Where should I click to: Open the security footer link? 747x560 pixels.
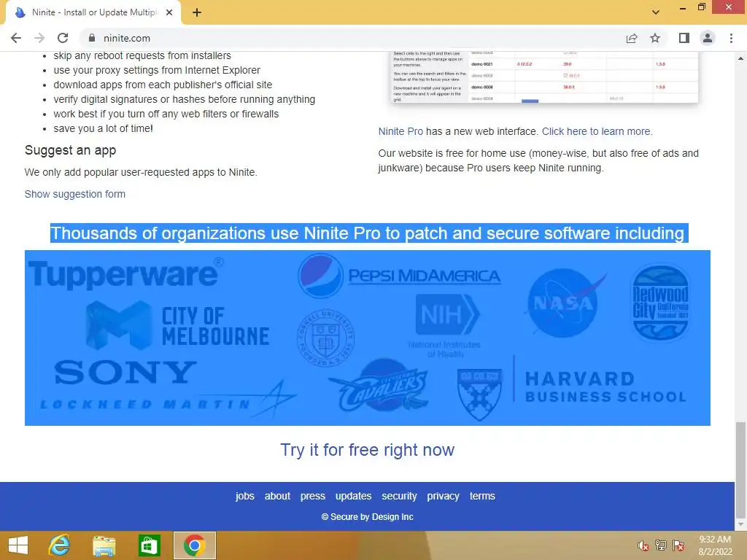399,496
